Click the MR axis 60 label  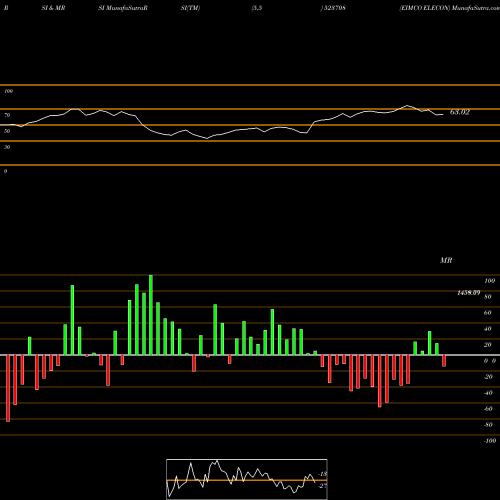click(488, 313)
